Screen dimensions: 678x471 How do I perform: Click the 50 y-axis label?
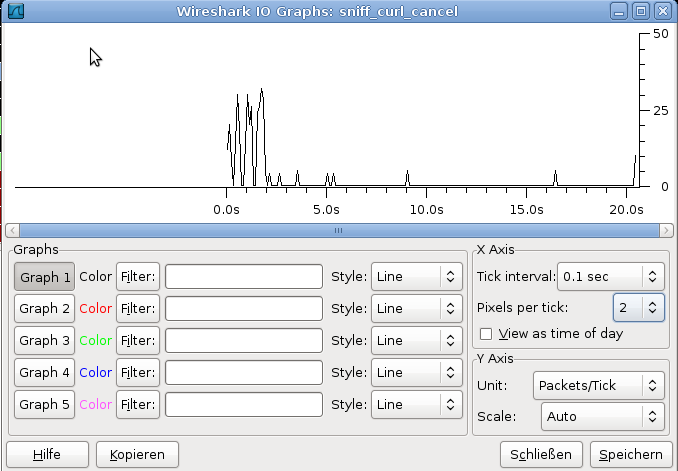click(661, 34)
